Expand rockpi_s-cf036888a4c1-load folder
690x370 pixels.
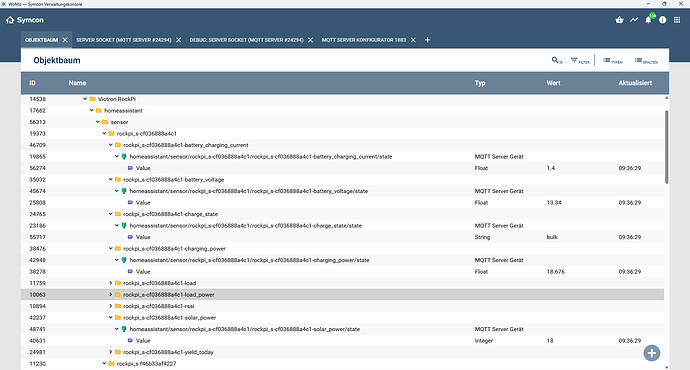point(110,283)
